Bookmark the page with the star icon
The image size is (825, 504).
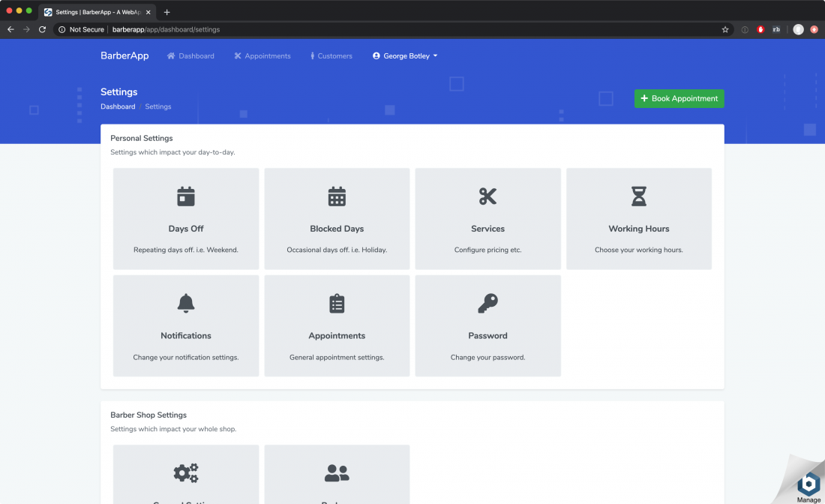click(x=724, y=29)
